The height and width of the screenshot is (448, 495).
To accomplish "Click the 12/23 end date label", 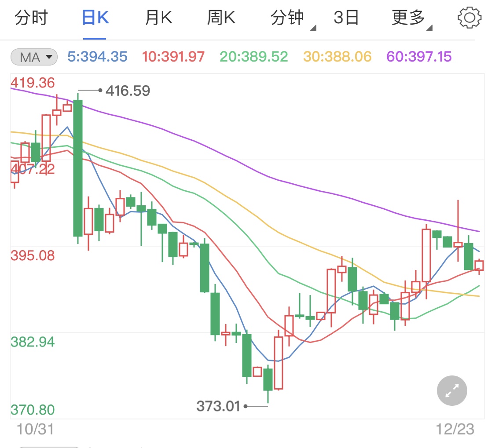I will point(455,429).
